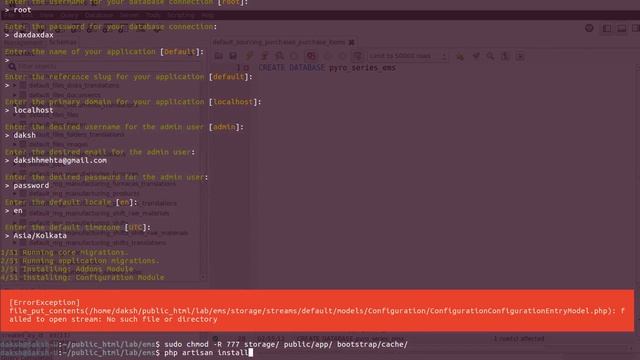This screenshot has width=640, height=360.
Task: Select default_files_documents table in schema tree
Action: pyautogui.click(x=64, y=95)
